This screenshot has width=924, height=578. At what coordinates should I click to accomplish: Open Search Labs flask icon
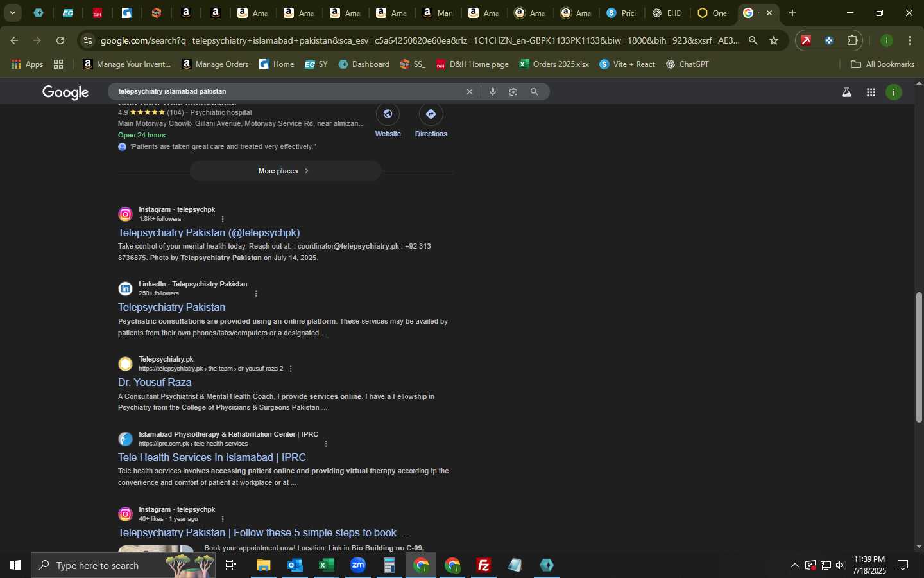pyautogui.click(x=846, y=92)
